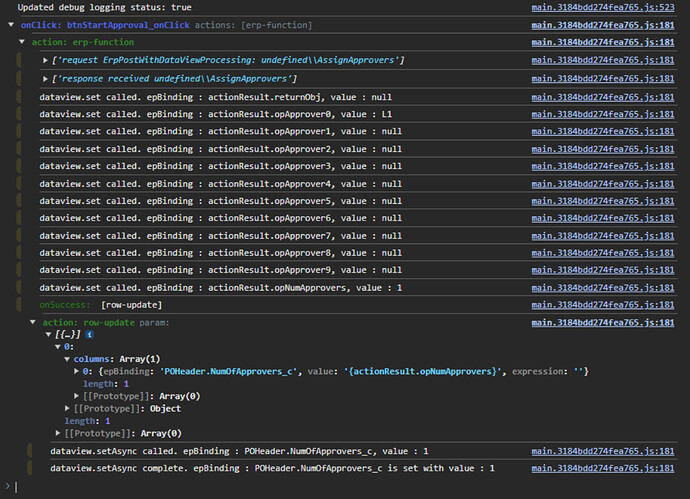Collapse the action: erp-function group
Image resolution: width=690 pixels, height=499 pixels.
tap(22, 42)
